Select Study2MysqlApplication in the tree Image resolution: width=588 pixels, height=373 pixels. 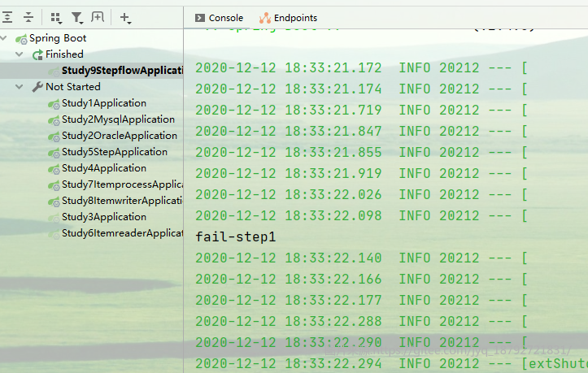118,119
